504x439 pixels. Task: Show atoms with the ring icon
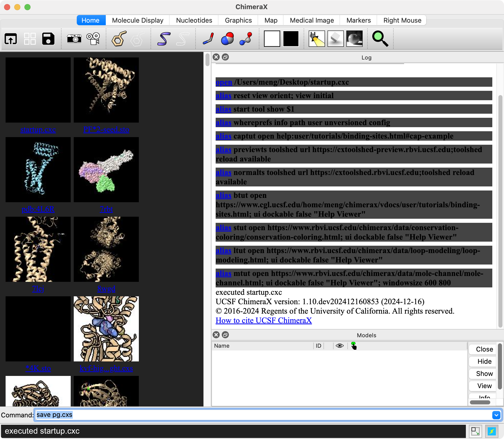point(119,39)
